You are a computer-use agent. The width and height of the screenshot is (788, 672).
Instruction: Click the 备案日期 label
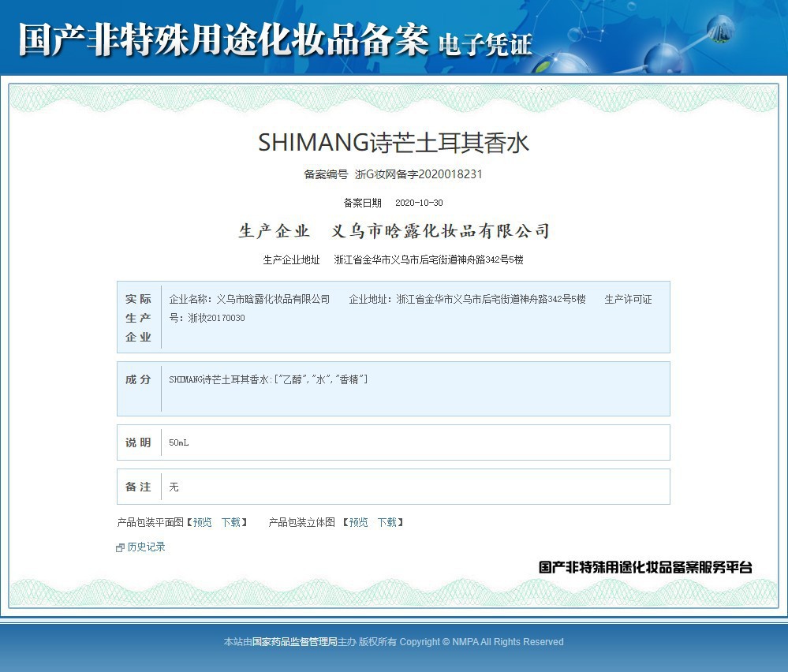pyautogui.click(x=362, y=203)
